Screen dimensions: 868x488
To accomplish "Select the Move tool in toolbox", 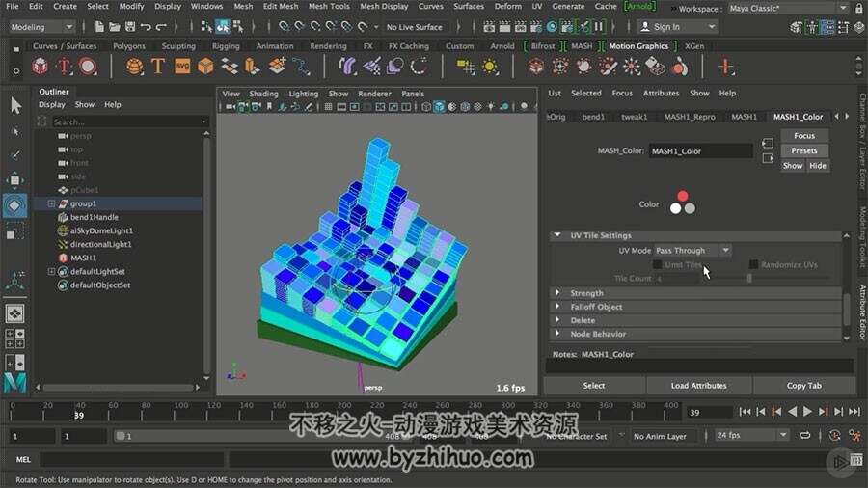I will (14, 180).
